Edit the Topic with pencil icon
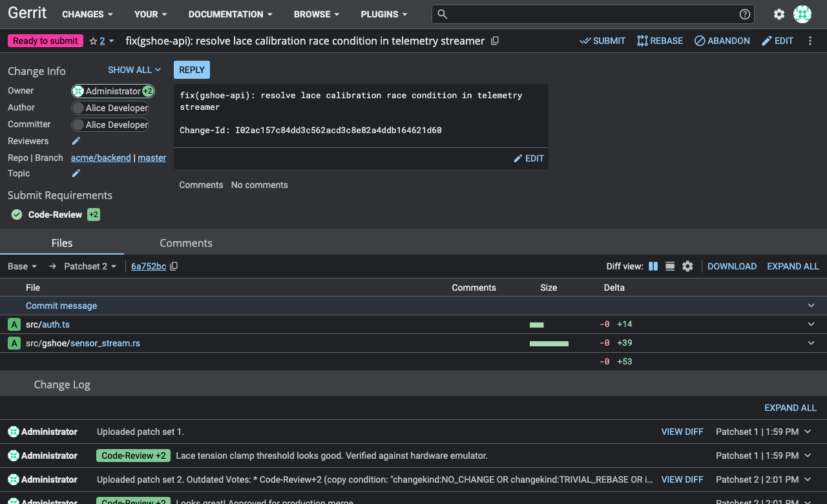The height and width of the screenshot is (504, 827). (x=76, y=173)
